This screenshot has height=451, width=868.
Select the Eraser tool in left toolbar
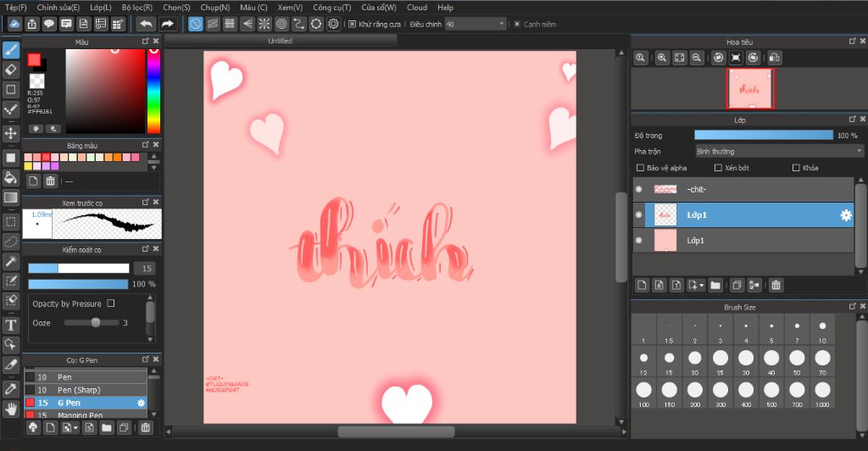11,69
